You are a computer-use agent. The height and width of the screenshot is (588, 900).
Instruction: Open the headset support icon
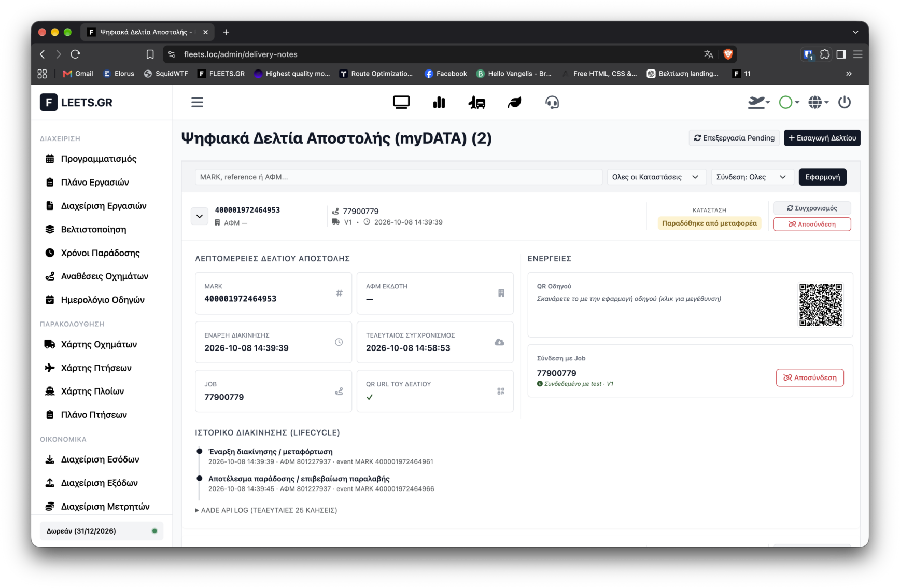pos(552,102)
